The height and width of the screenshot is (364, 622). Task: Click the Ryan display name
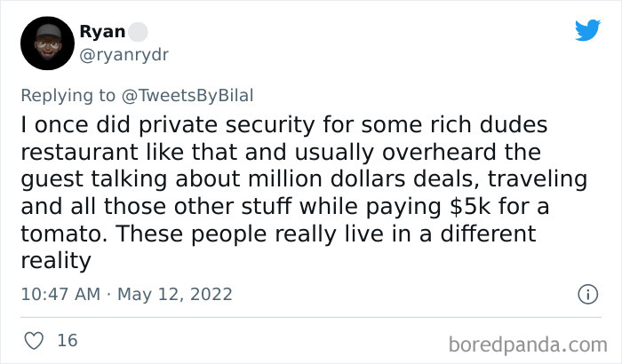click(102, 31)
